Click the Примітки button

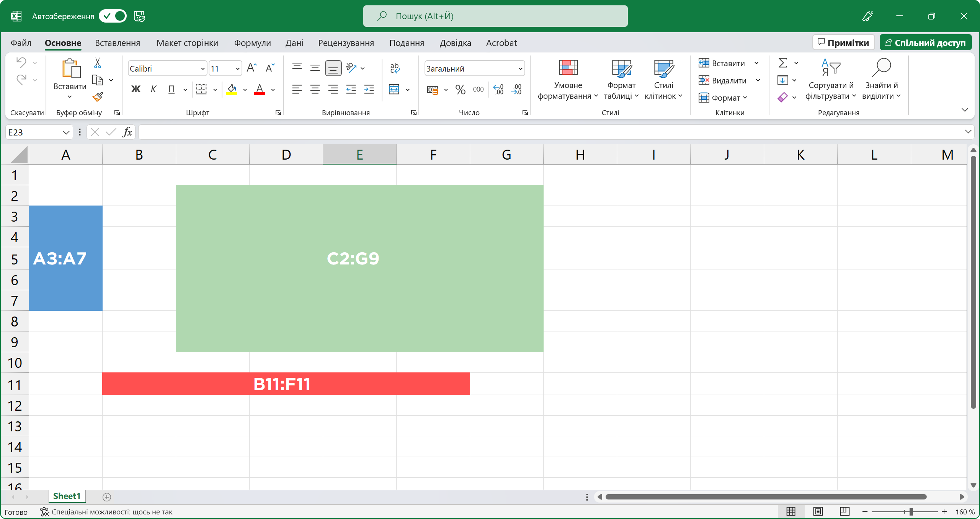pyautogui.click(x=843, y=42)
